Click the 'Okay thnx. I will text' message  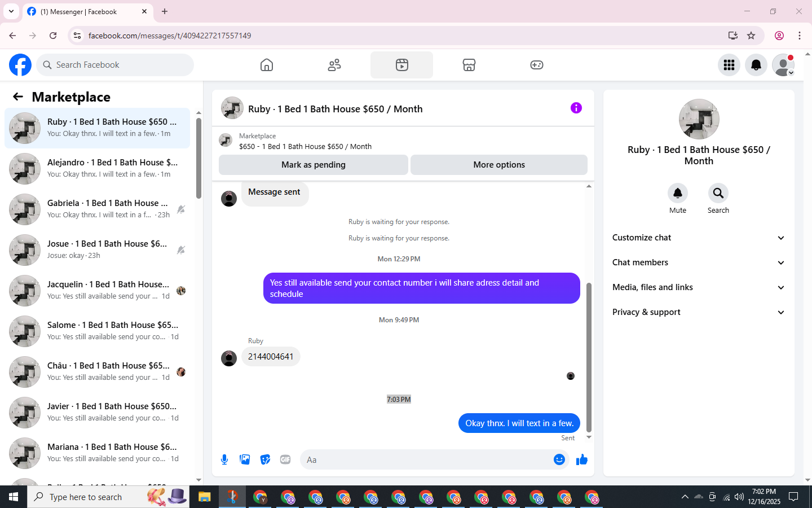coord(519,423)
